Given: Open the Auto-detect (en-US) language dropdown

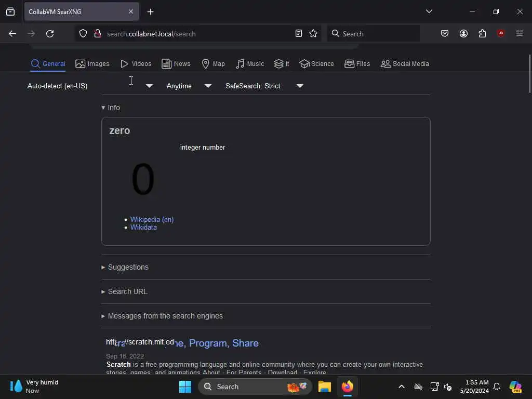Looking at the screenshot, I should pos(90,86).
